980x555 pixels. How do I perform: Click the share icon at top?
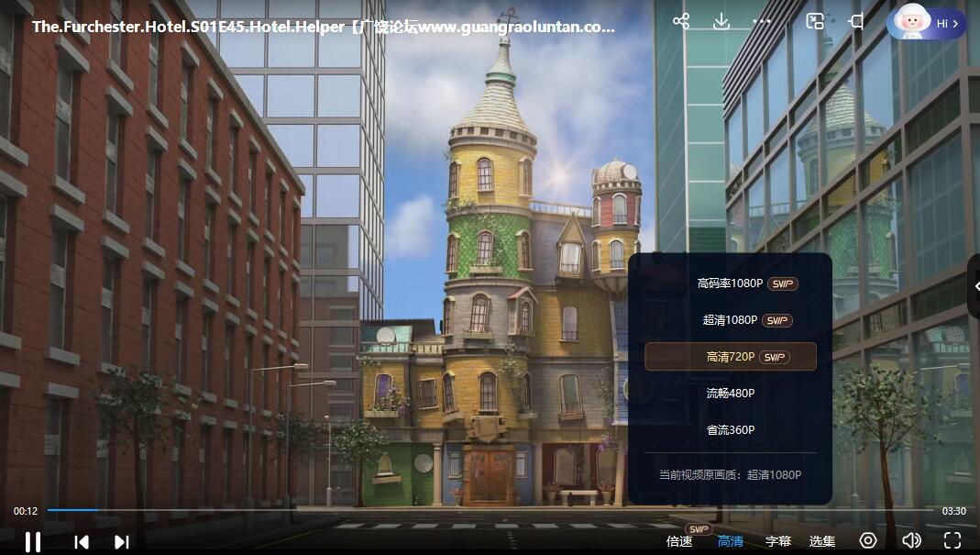(680, 21)
